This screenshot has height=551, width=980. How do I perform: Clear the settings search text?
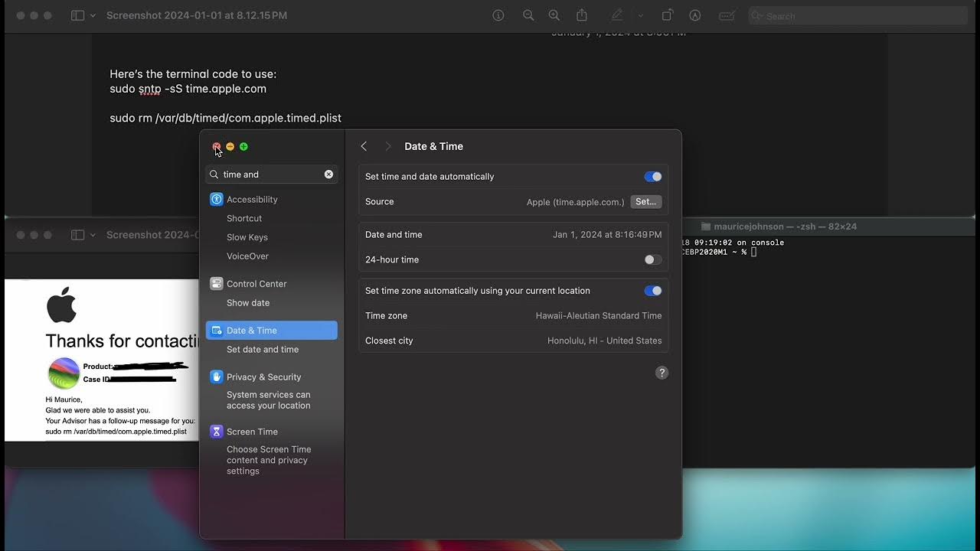[x=328, y=174]
